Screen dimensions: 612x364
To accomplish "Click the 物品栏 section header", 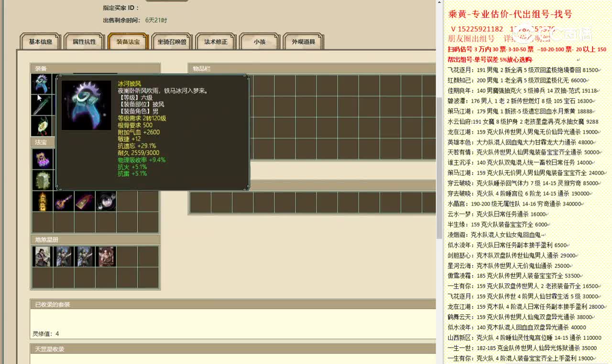I will 312,68.
